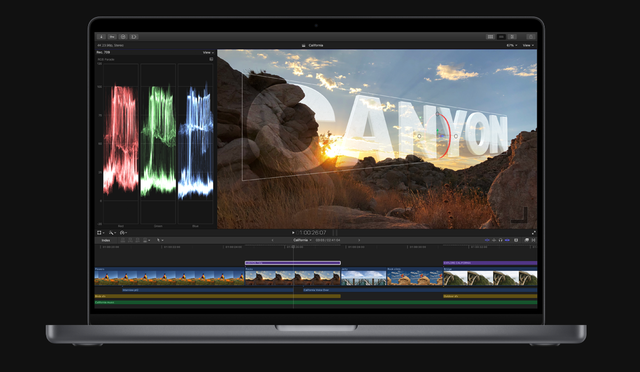Enter fullscreen viewer using diagonal arrows icon

pyautogui.click(x=533, y=233)
